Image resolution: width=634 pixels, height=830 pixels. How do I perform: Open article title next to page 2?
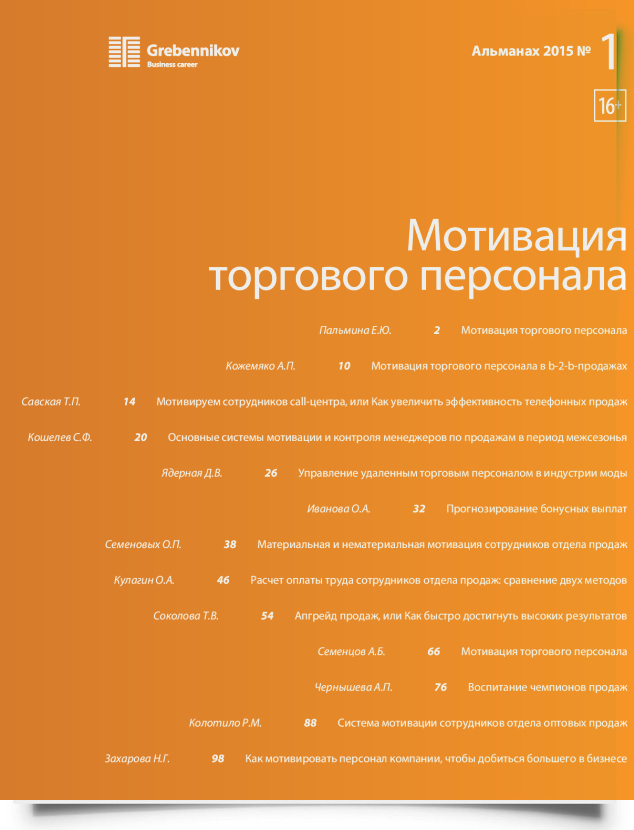[x=544, y=330]
